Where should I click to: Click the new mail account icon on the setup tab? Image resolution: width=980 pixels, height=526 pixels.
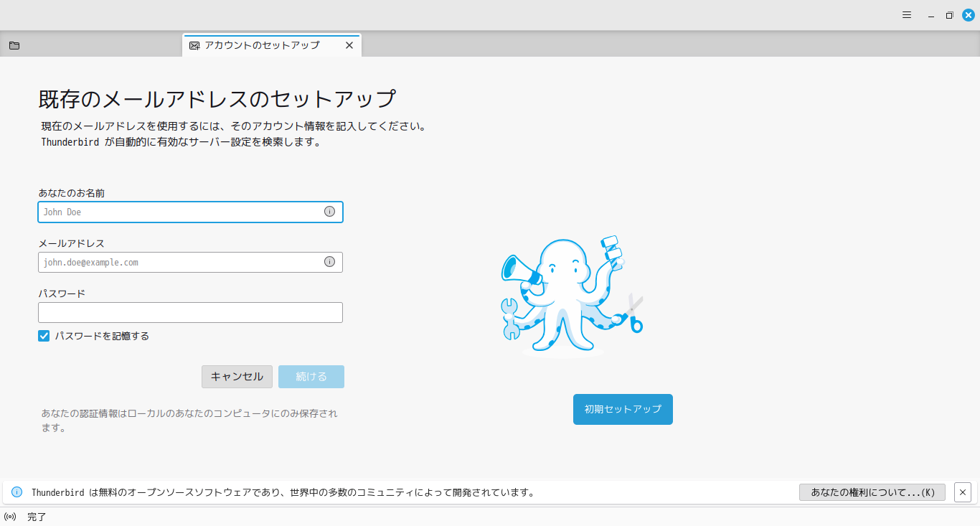194,44
